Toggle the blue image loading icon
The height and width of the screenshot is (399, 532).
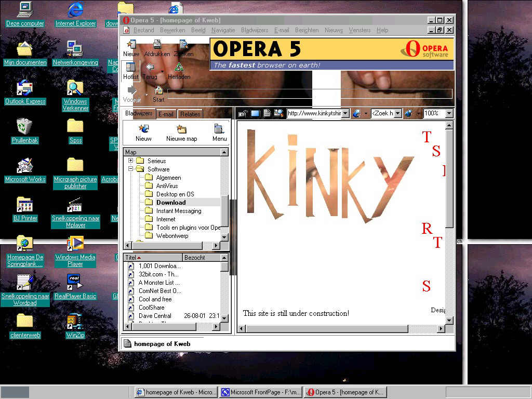click(255, 113)
